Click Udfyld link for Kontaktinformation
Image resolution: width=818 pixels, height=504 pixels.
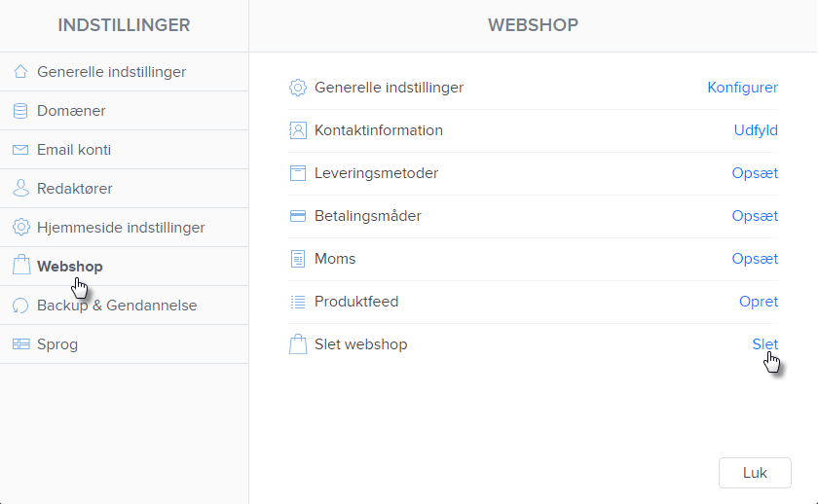tap(756, 130)
